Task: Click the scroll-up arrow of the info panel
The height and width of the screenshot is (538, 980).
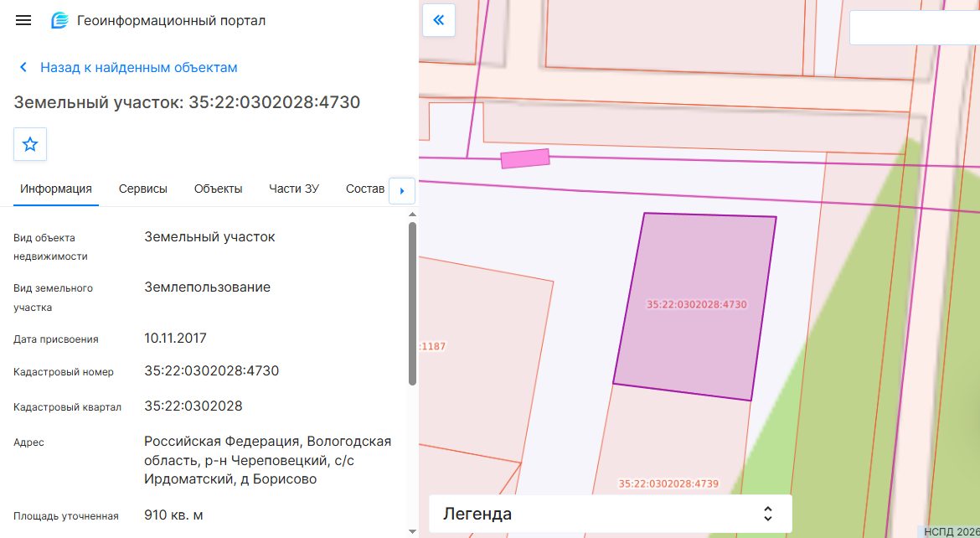Action: click(412, 215)
